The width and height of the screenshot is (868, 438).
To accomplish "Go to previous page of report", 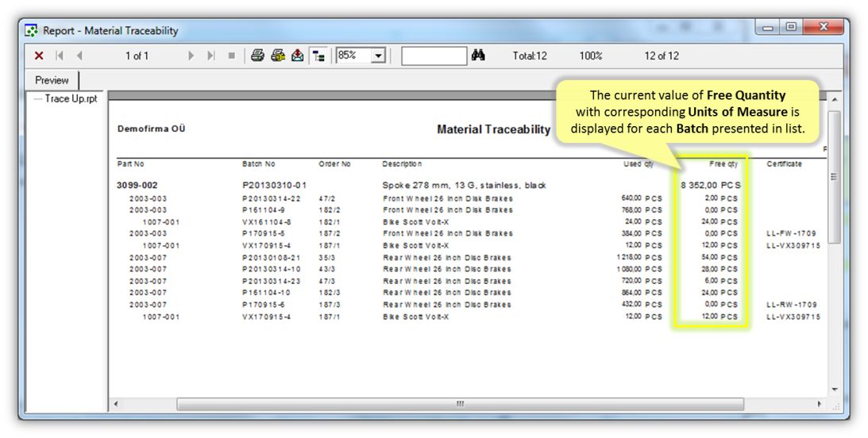I will click(79, 56).
